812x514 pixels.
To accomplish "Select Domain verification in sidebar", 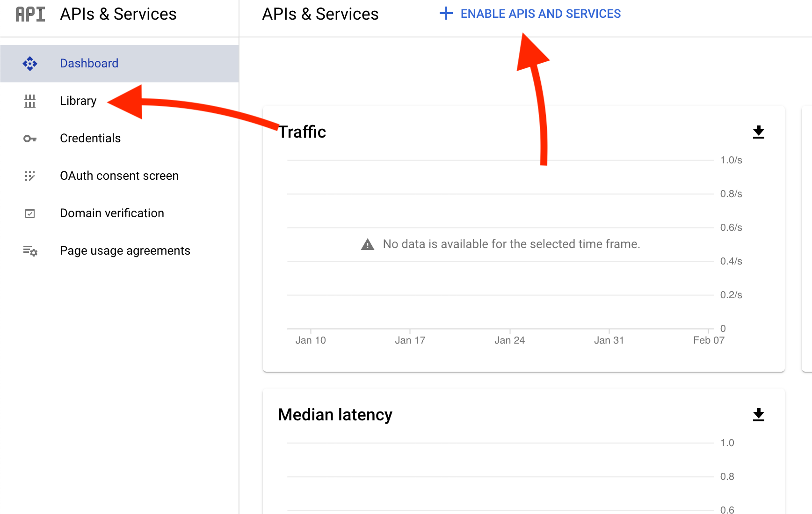I will tap(119, 213).
